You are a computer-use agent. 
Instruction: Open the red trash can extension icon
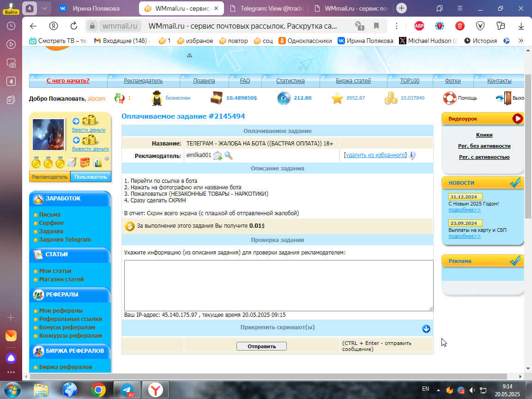(460, 26)
